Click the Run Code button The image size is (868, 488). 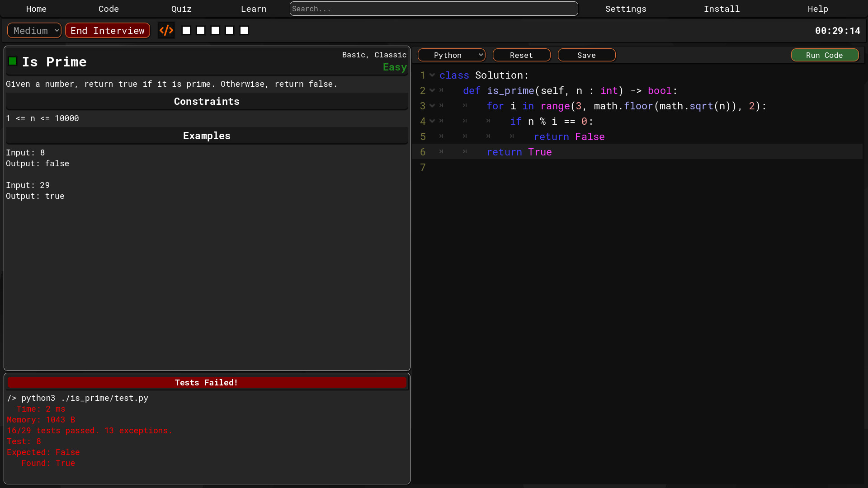click(825, 55)
